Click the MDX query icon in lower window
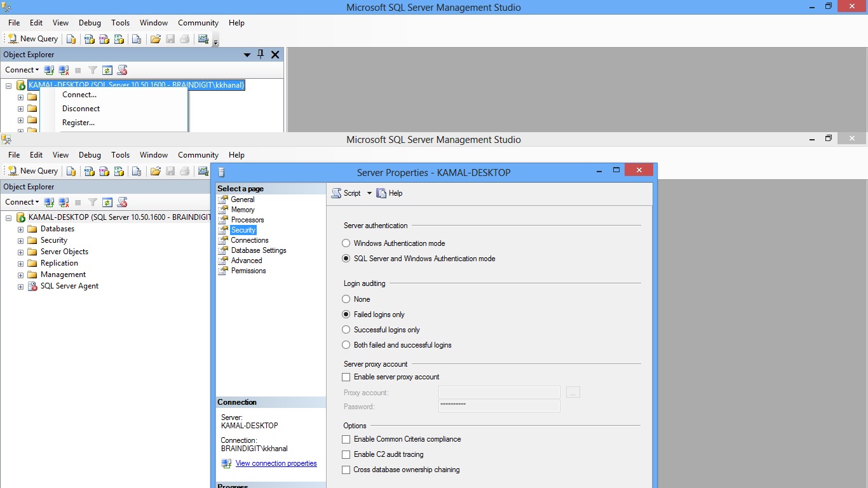The height and width of the screenshot is (488, 868). [90, 171]
